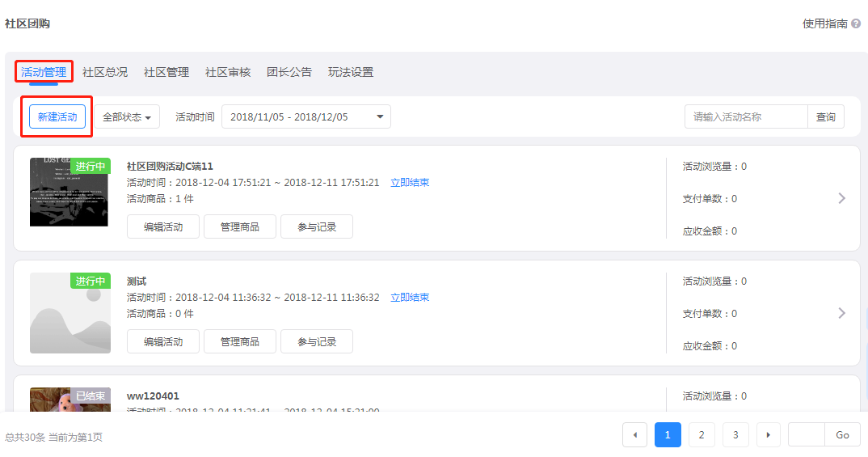Switch to 团长公告 tab

click(x=289, y=72)
